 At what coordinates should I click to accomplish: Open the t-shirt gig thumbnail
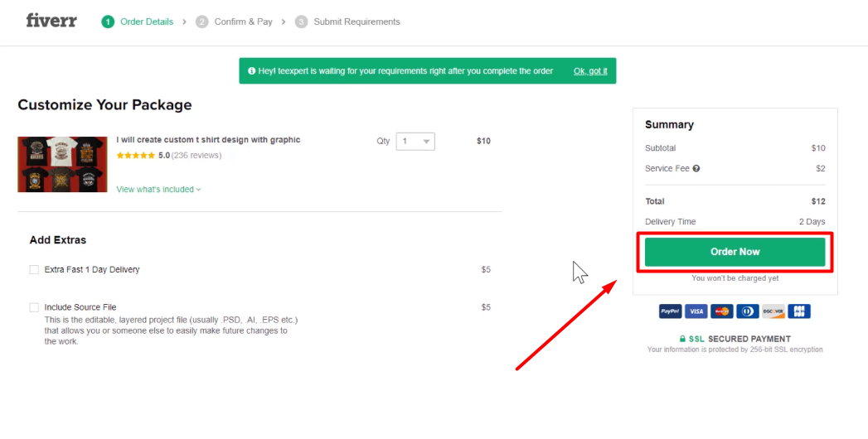tap(62, 164)
